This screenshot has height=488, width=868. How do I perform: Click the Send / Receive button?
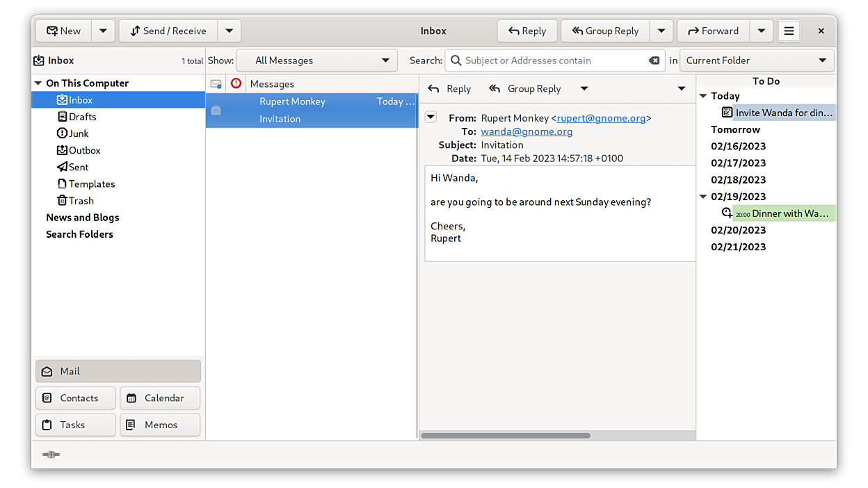click(168, 31)
